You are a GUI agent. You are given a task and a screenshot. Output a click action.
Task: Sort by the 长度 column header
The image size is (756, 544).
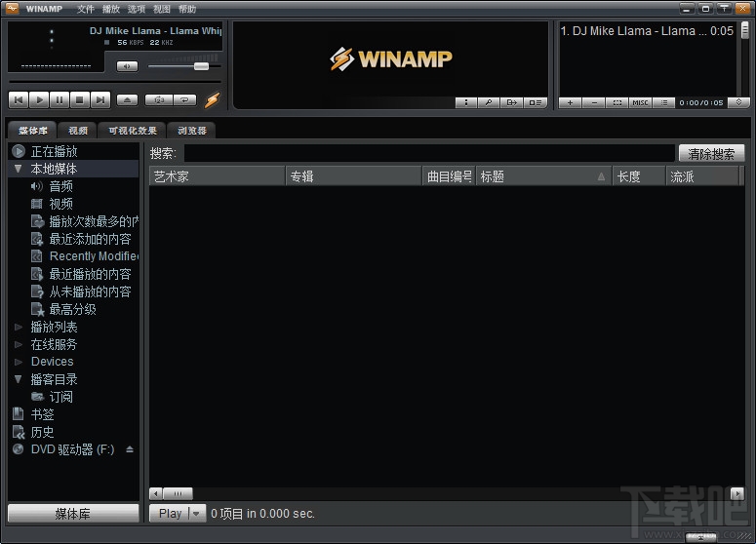click(x=638, y=176)
